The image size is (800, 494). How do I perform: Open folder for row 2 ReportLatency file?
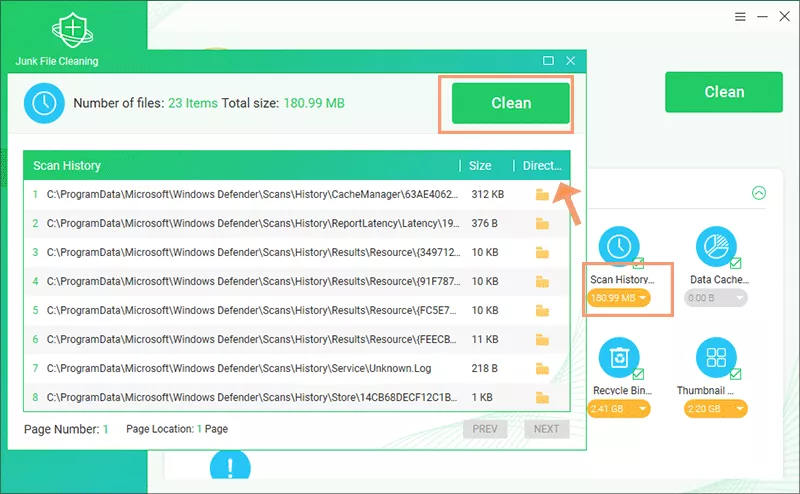[x=542, y=224]
